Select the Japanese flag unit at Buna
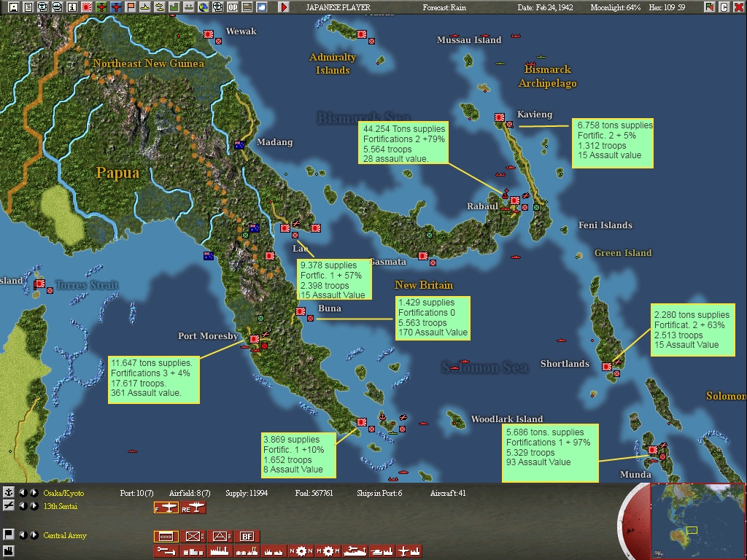 pyautogui.click(x=300, y=311)
